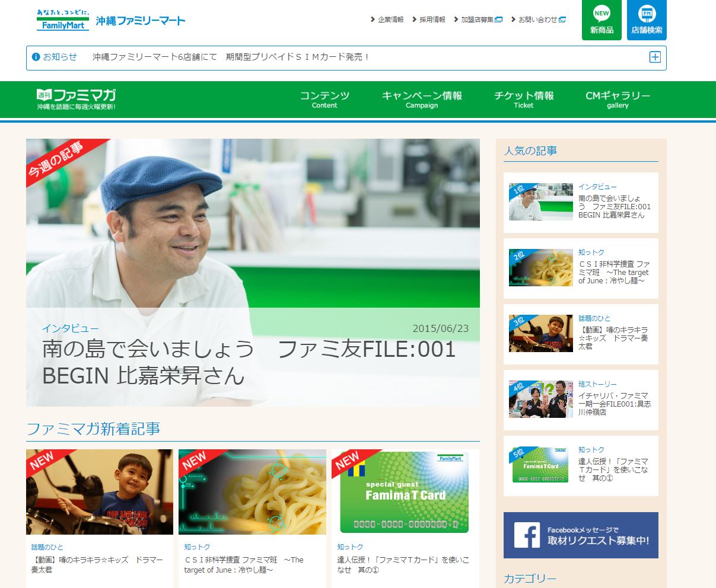
Task: Expand the お知らせ notice with plus icon
Action: [655, 57]
